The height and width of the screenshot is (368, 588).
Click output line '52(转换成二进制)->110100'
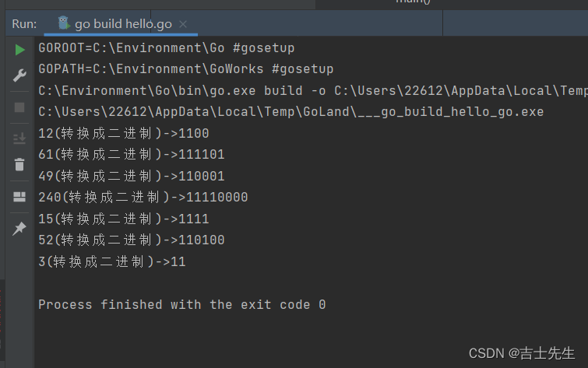coord(132,240)
